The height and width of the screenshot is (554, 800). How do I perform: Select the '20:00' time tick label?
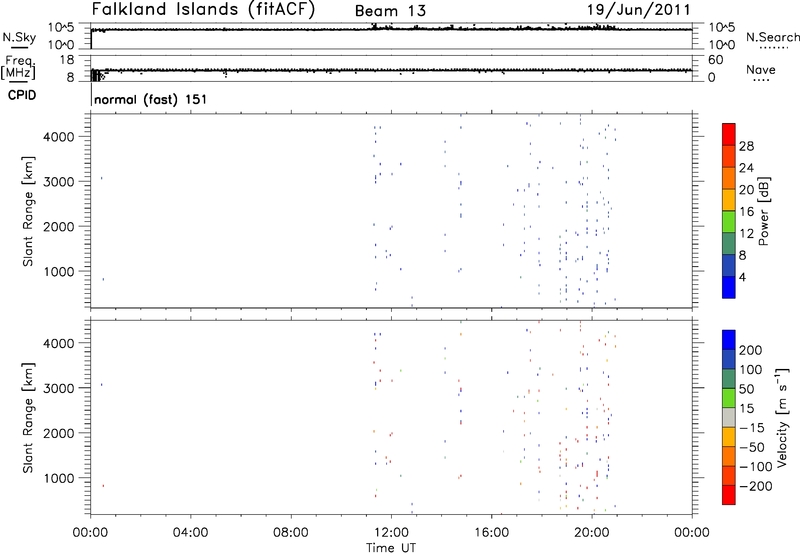tap(592, 533)
